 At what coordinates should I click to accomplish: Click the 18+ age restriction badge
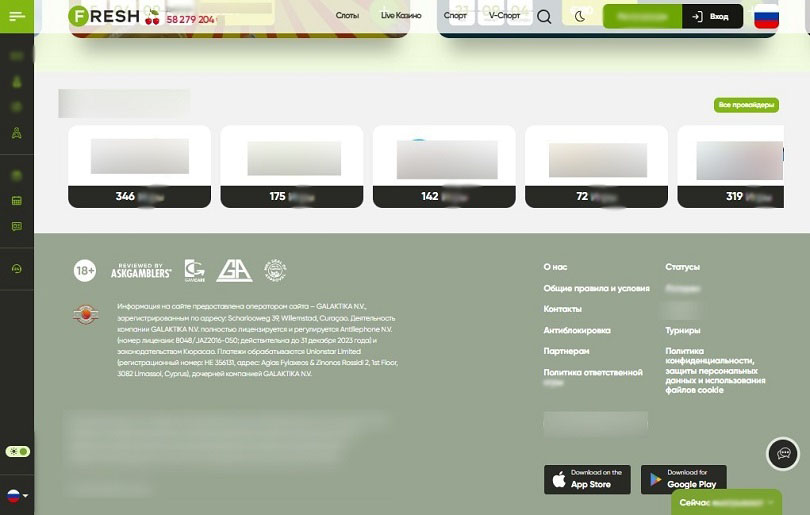85,271
